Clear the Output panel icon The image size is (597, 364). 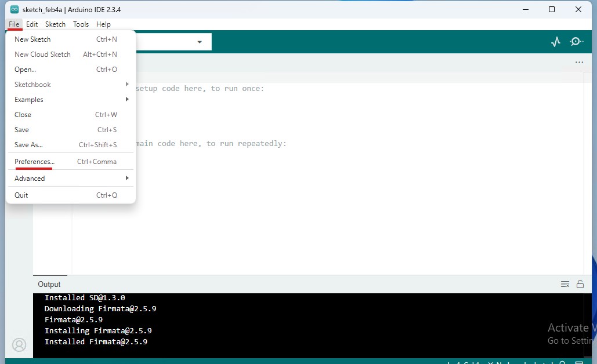pos(565,284)
